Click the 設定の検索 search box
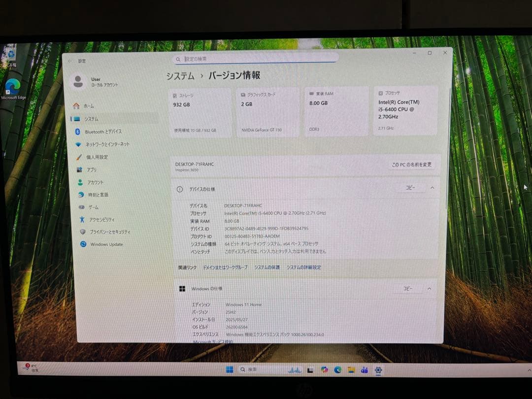532x399 pixels. click(256, 59)
